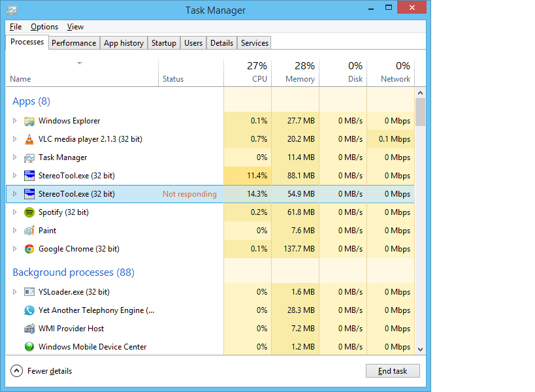The width and height of the screenshot is (535, 392).
Task: Click the Not responding status text
Action: 189,194
